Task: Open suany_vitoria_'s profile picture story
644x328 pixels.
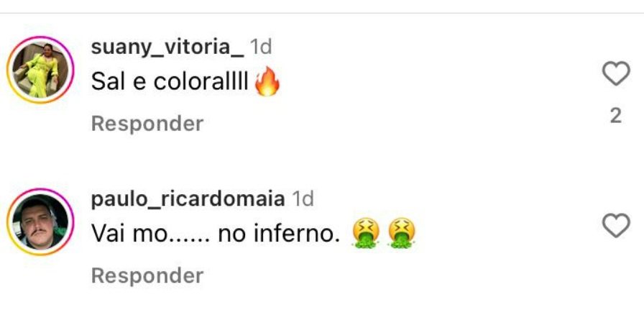Action: point(40,70)
